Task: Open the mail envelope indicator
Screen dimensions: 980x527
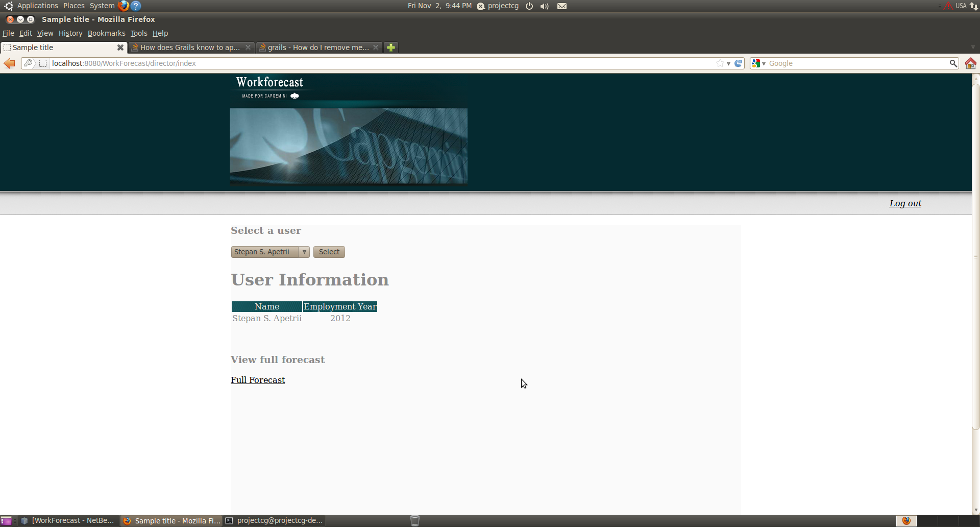Action: click(562, 6)
